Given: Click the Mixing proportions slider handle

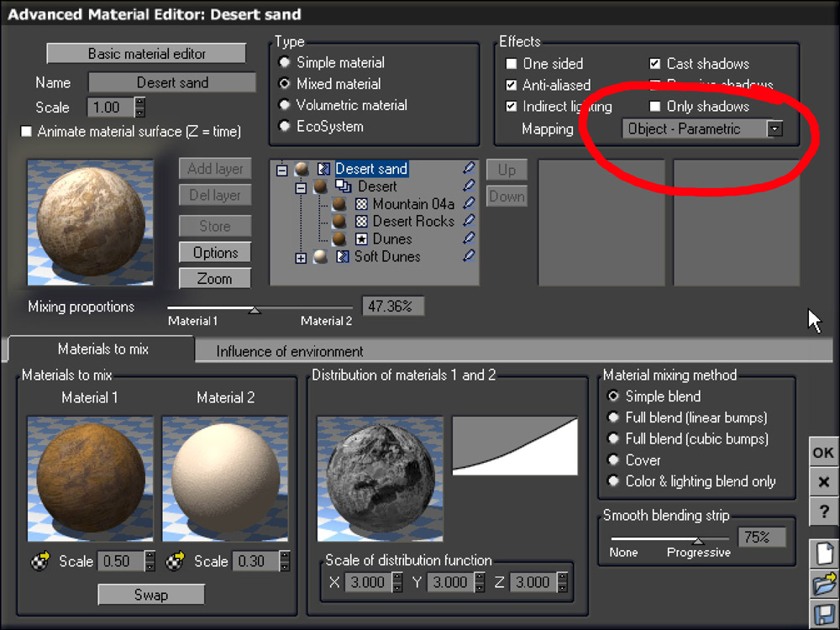Looking at the screenshot, I should click(x=255, y=310).
